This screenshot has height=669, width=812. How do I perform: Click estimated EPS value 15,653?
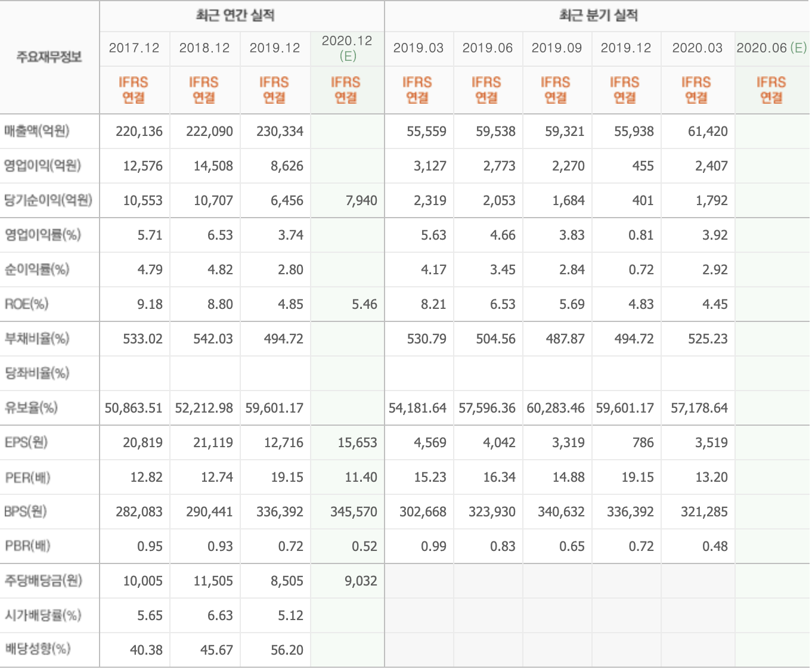point(357,443)
